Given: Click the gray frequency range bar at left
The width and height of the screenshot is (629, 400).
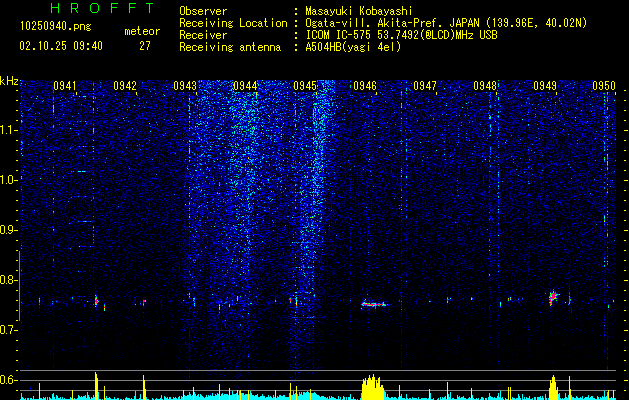Looking at the screenshot, I should pos(20,286).
